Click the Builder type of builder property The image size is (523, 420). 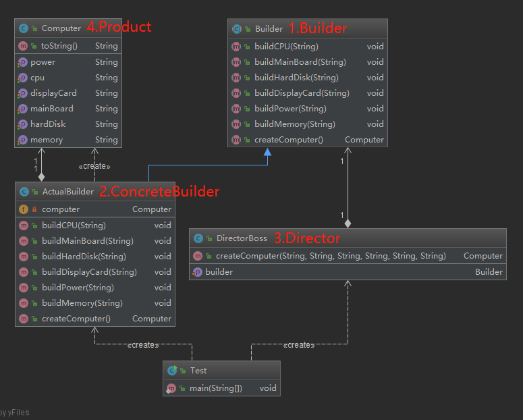(489, 272)
